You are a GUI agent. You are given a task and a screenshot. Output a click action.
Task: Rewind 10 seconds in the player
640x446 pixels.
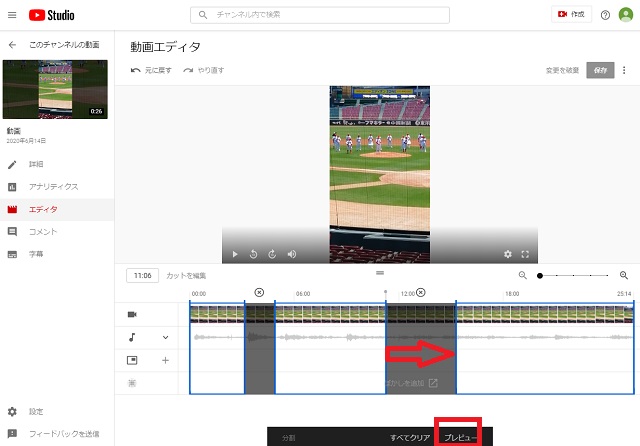(x=253, y=254)
